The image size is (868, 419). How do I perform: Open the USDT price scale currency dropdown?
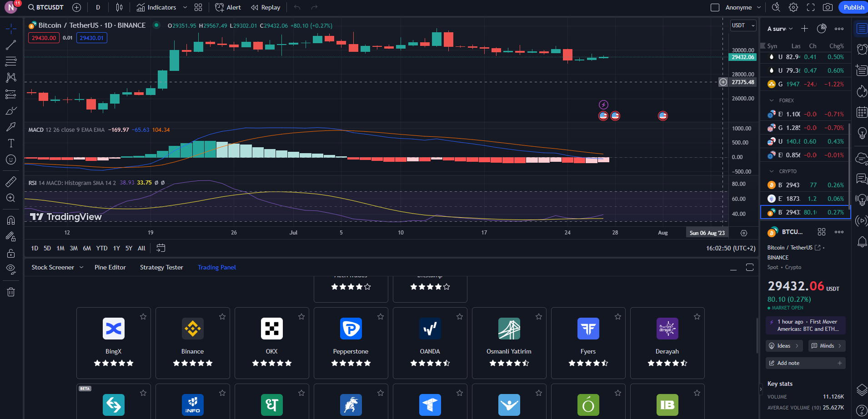click(x=743, y=25)
